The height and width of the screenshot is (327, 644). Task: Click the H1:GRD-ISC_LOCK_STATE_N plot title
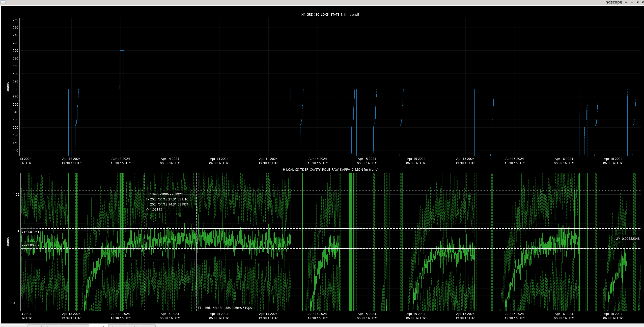[330, 14]
